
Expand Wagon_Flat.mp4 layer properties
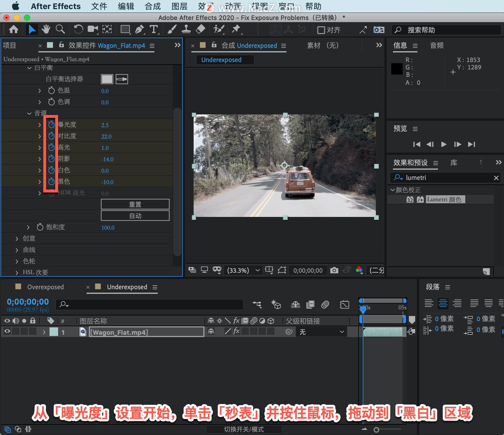(44, 332)
